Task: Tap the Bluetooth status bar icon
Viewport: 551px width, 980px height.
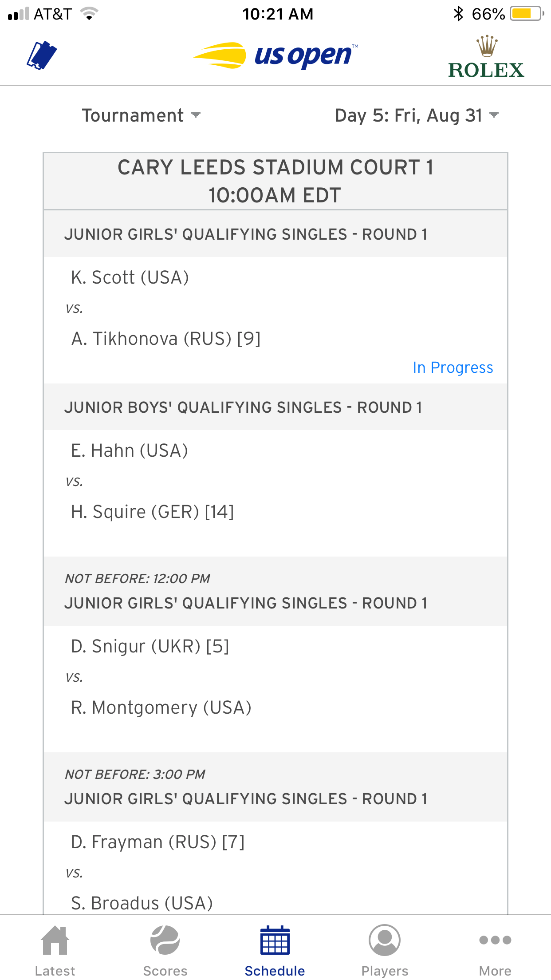Action: tap(458, 14)
